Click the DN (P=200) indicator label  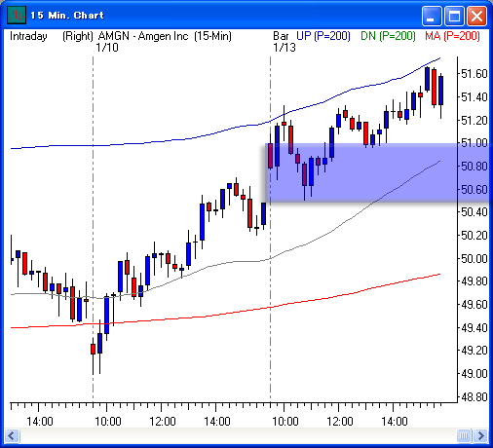pos(388,36)
